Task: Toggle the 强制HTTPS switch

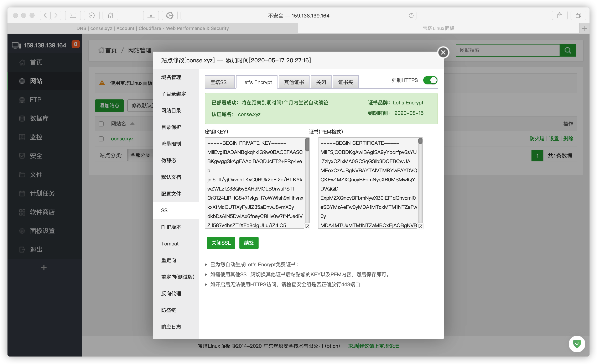Action: click(x=430, y=80)
